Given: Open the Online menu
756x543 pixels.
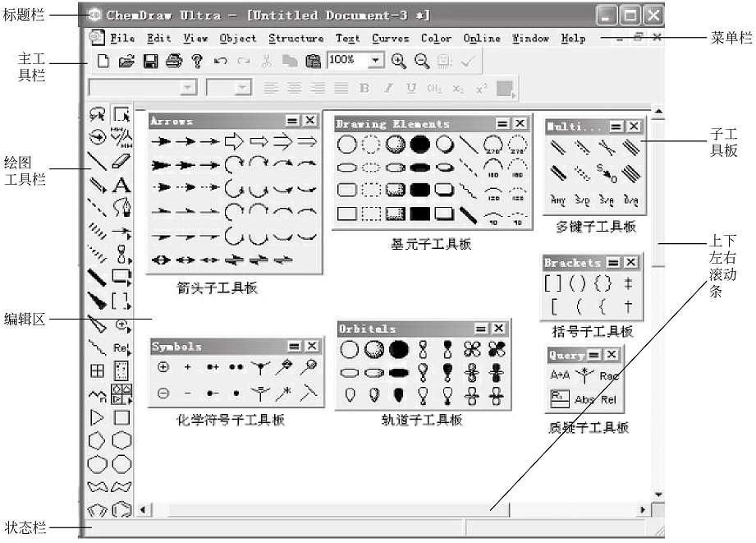Looking at the screenshot, I should point(482,38).
